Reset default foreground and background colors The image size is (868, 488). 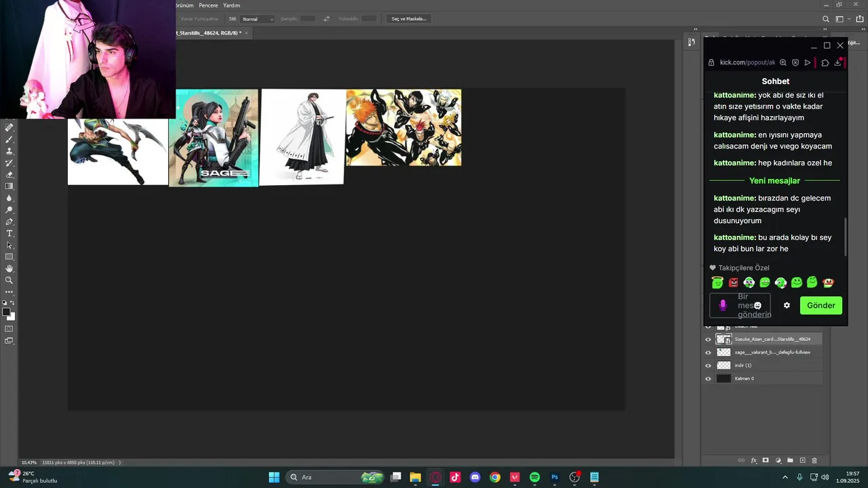[5, 303]
